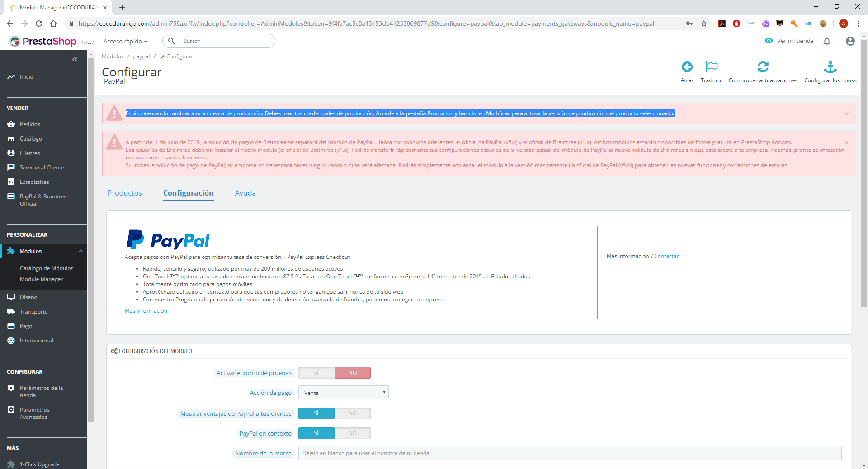Open Parámetros Avanzados in sidebar
The height and width of the screenshot is (469, 868).
(34, 413)
